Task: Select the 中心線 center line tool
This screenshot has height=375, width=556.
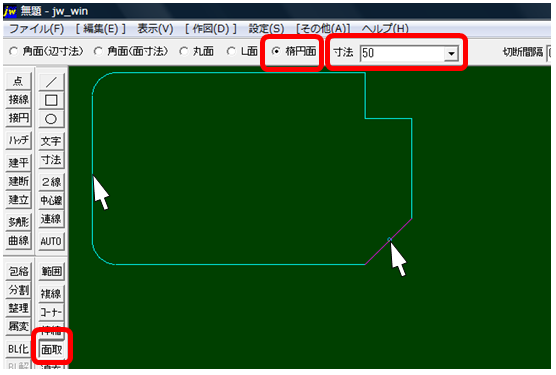Action: (51, 201)
